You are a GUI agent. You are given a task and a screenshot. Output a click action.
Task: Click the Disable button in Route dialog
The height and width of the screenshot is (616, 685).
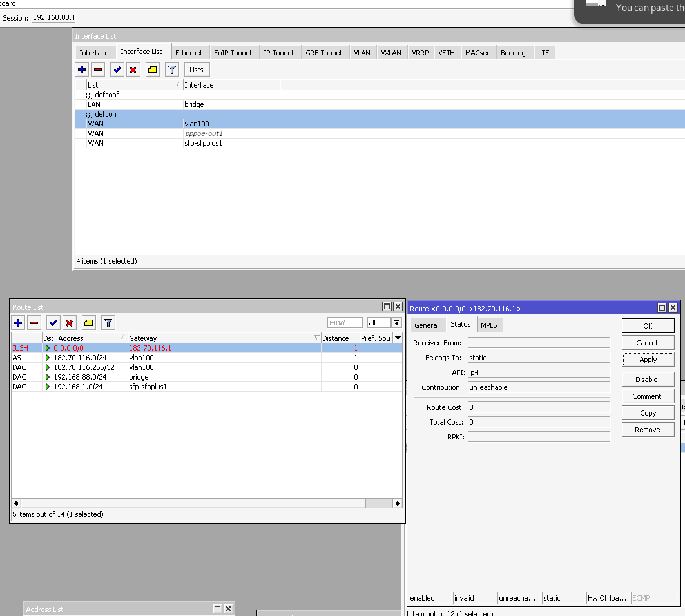[648, 380]
